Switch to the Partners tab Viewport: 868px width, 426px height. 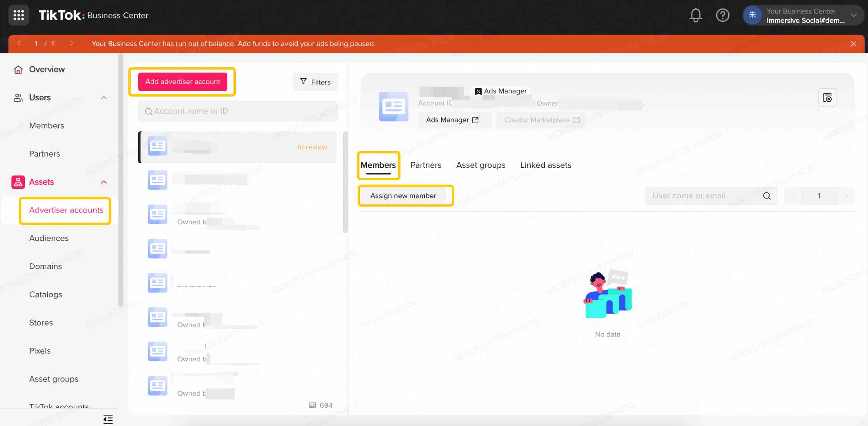[x=426, y=165]
